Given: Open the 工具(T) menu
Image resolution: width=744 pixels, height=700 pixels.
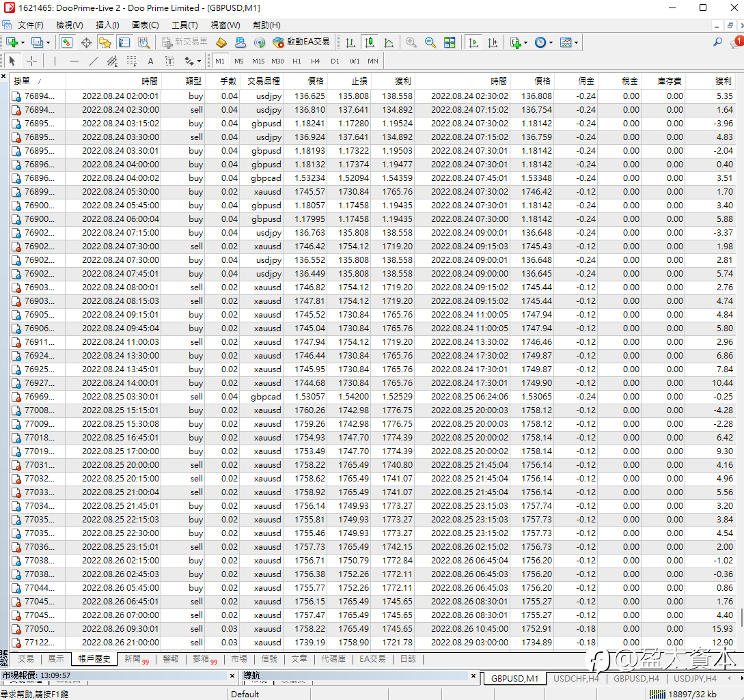Looking at the screenshot, I should [x=184, y=25].
